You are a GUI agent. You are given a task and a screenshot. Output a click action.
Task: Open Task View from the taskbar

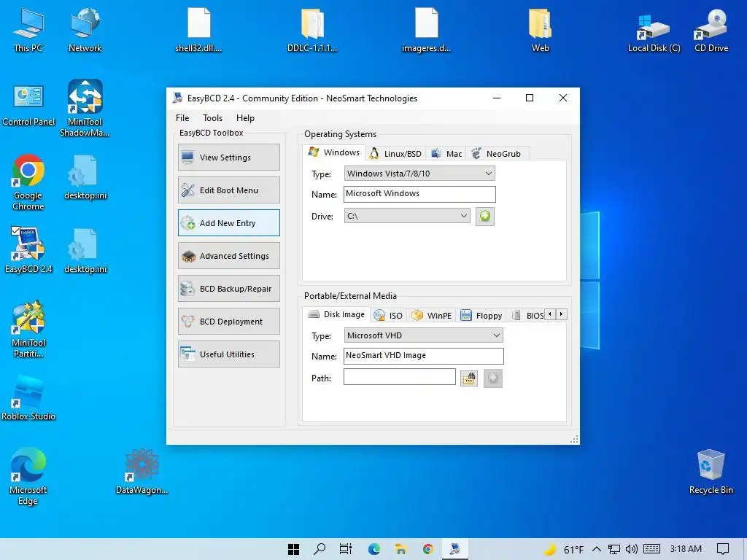346,549
